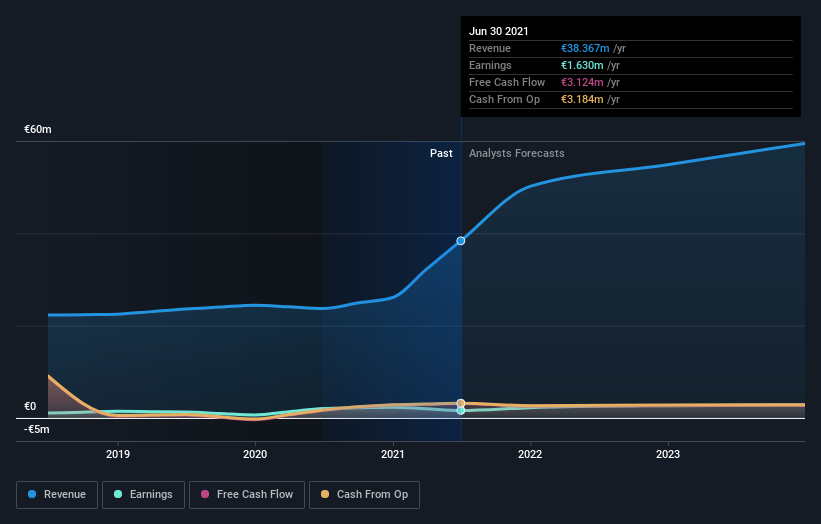The image size is (821, 524).
Task: Click the €60m y-axis label
Action: point(38,129)
